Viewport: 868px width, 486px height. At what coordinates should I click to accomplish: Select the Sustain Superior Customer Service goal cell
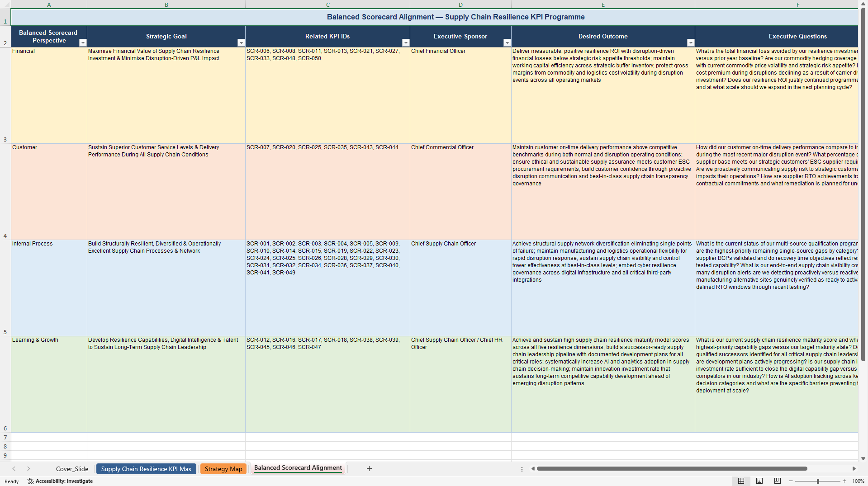[166, 192]
